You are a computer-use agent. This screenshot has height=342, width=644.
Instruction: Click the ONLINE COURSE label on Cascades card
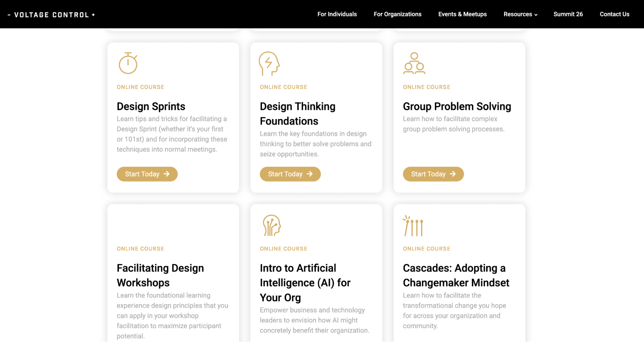click(426, 249)
